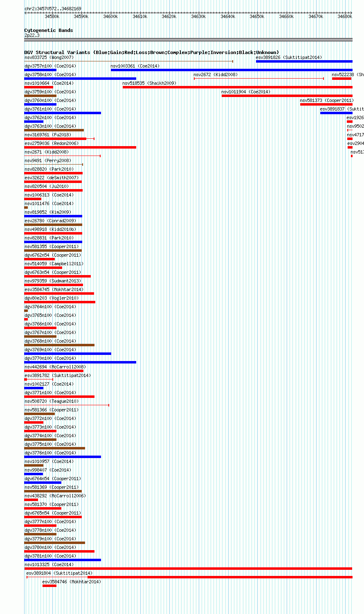Click the dgv3757n100 (Coe2014) label
364x614 pixels.
(50, 66)
